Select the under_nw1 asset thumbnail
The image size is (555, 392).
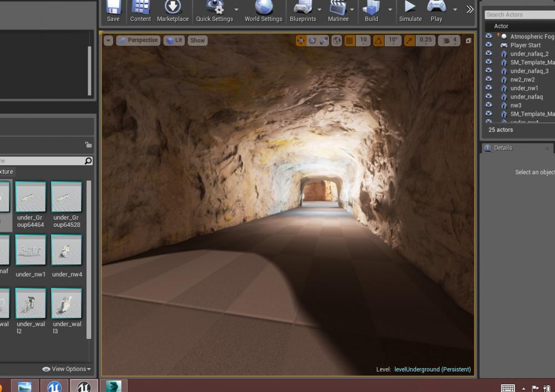point(31,250)
